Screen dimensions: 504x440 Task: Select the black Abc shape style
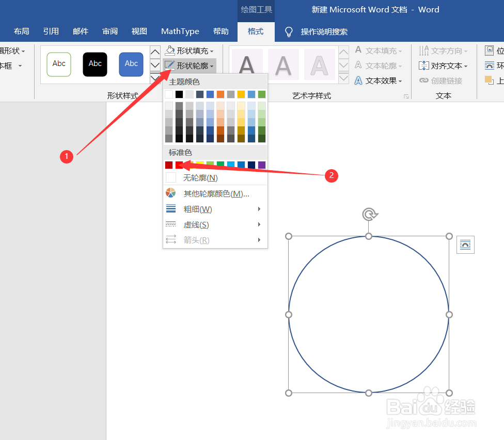coord(95,64)
